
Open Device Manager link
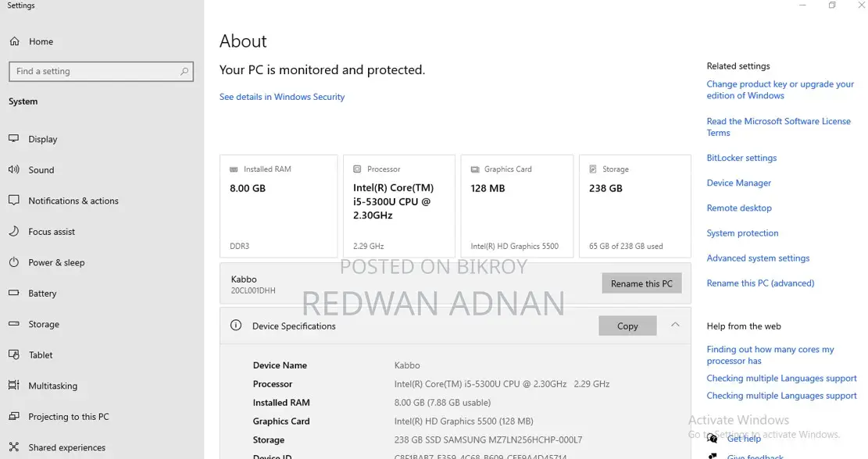[738, 183]
